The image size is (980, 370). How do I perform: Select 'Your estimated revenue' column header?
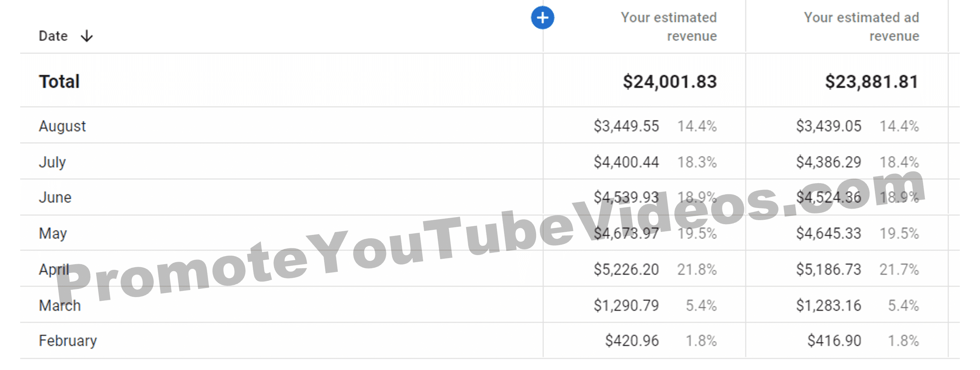[669, 27]
